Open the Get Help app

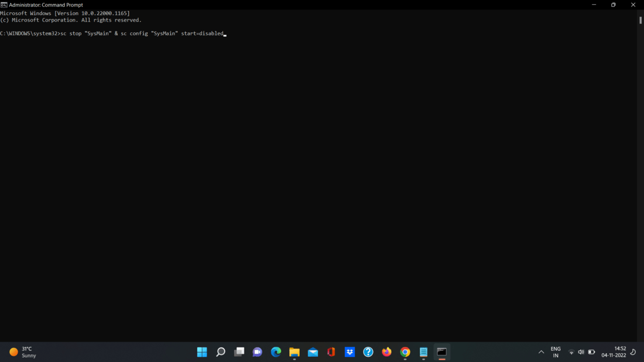click(x=368, y=351)
